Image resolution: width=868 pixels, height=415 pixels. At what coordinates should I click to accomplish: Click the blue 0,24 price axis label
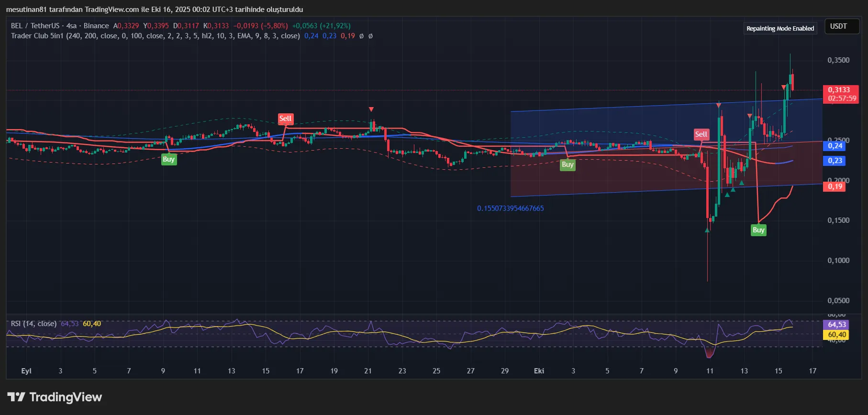tap(835, 146)
